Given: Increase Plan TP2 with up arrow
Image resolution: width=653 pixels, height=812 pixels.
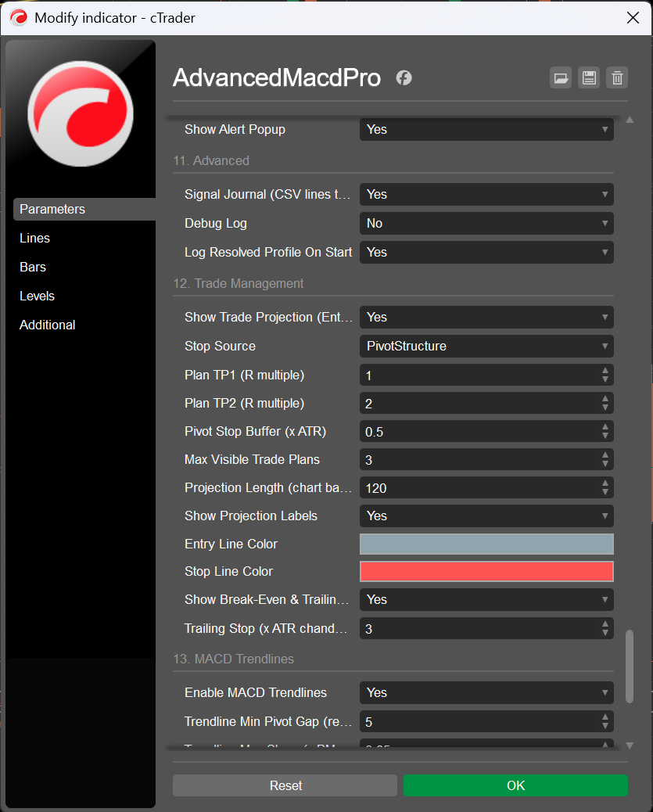Looking at the screenshot, I should coord(605,399).
